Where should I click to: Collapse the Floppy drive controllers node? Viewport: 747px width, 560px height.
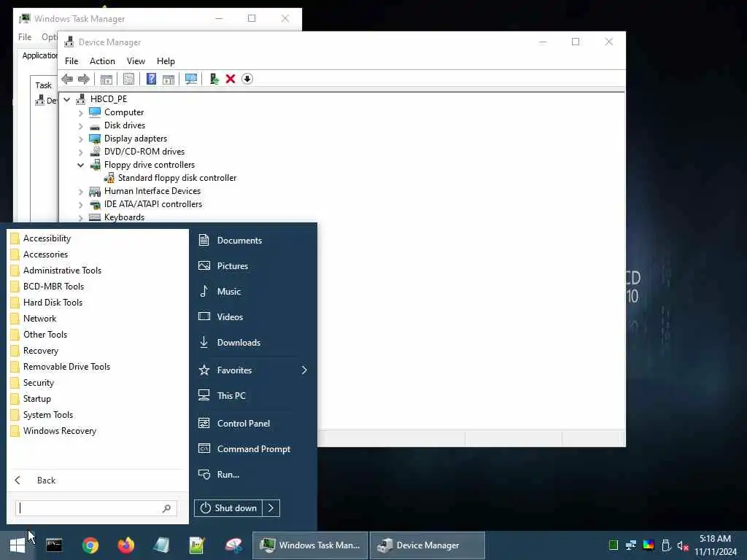80,166
